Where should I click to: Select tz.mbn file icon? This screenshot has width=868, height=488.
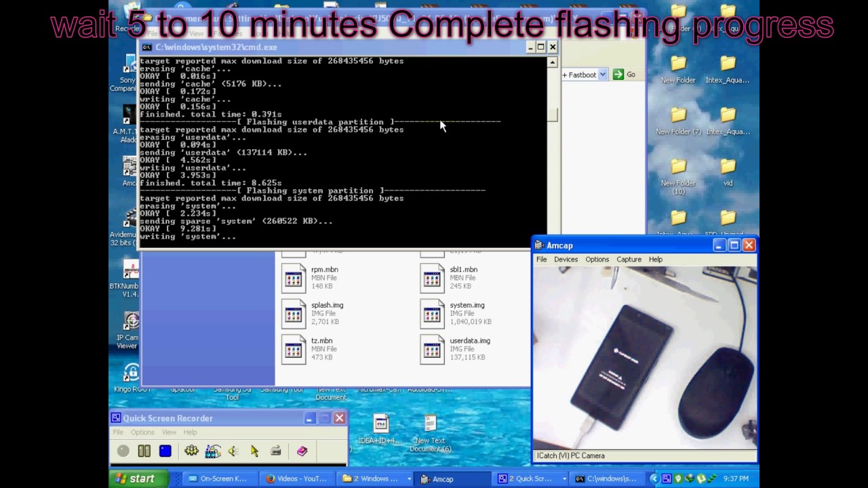[x=294, y=350]
